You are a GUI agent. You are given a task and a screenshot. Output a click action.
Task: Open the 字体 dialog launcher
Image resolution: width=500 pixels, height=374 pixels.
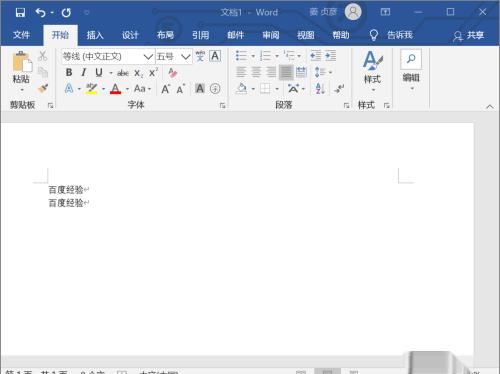pyautogui.click(x=222, y=105)
